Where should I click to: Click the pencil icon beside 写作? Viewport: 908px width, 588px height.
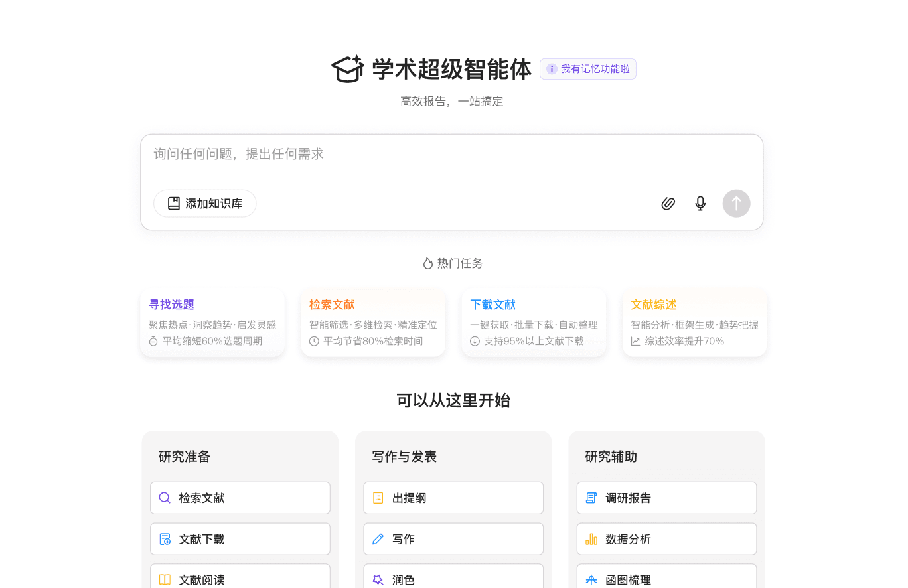point(378,539)
